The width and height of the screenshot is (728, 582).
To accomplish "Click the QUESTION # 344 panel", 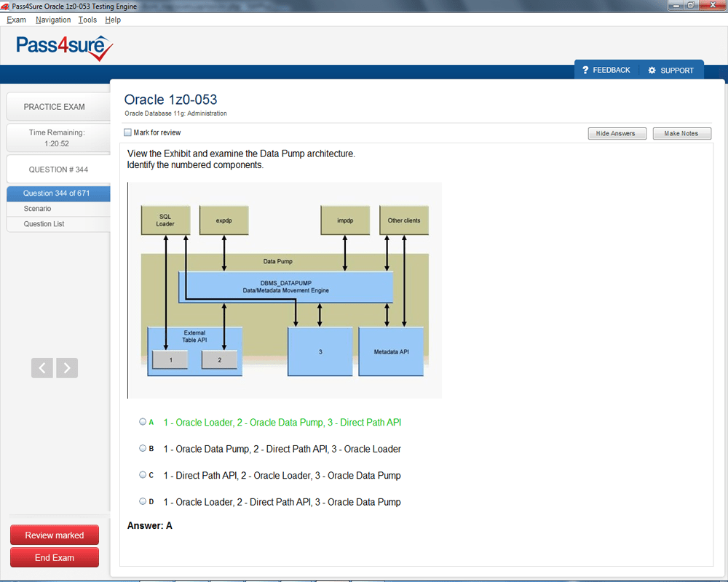I will pyautogui.click(x=58, y=170).
